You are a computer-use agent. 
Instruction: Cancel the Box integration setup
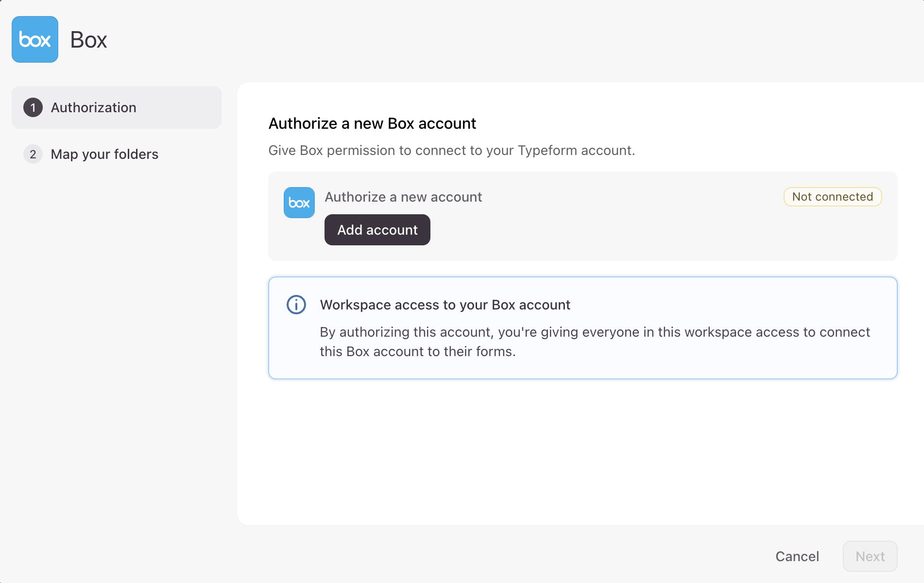coord(797,556)
